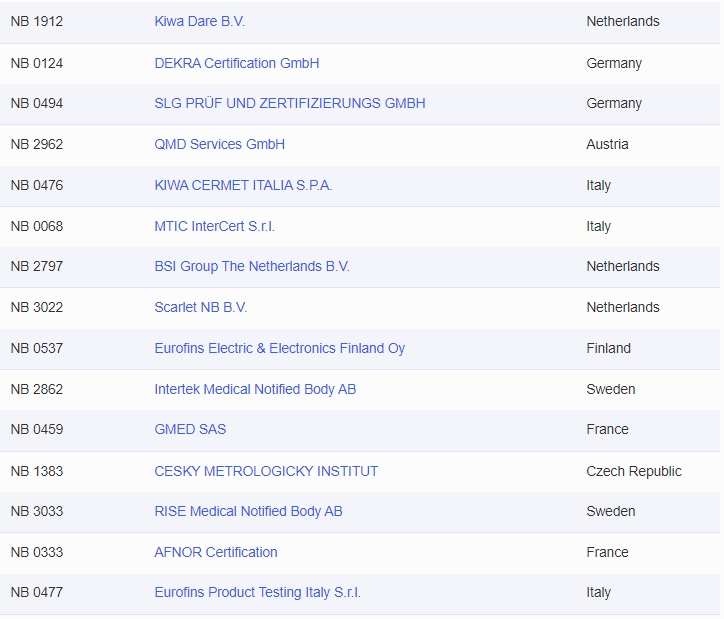This screenshot has height=619, width=724.
Task: Click Austria in the QMD Services row
Action: 608,144
